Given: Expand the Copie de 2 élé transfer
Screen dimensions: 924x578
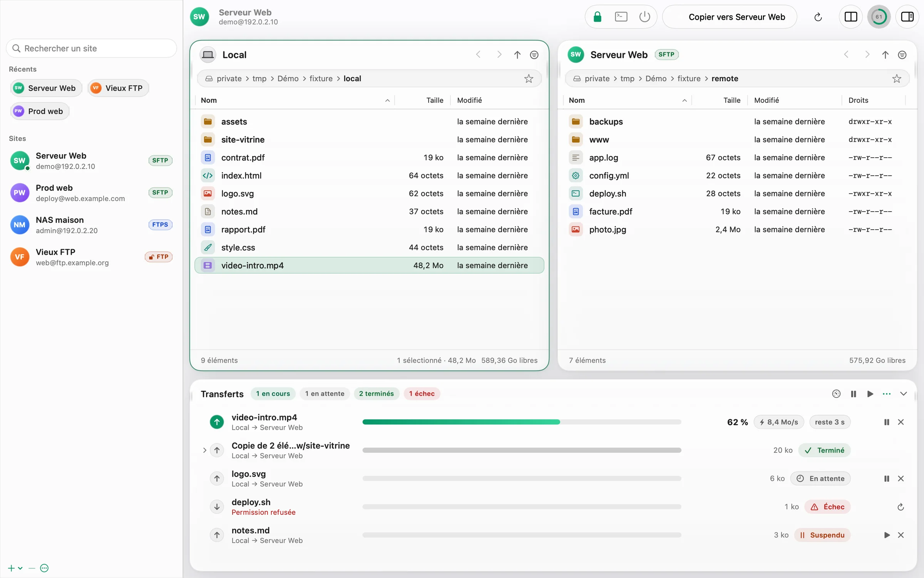Looking at the screenshot, I should [x=204, y=450].
